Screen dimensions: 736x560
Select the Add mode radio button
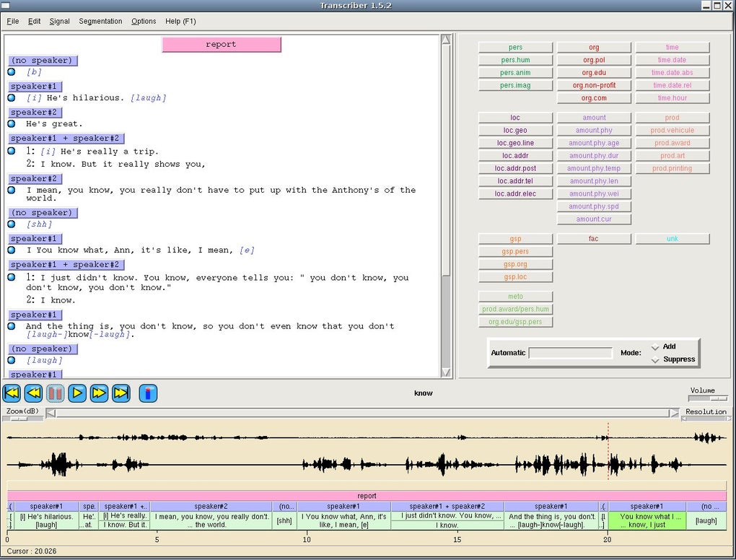click(655, 347)
